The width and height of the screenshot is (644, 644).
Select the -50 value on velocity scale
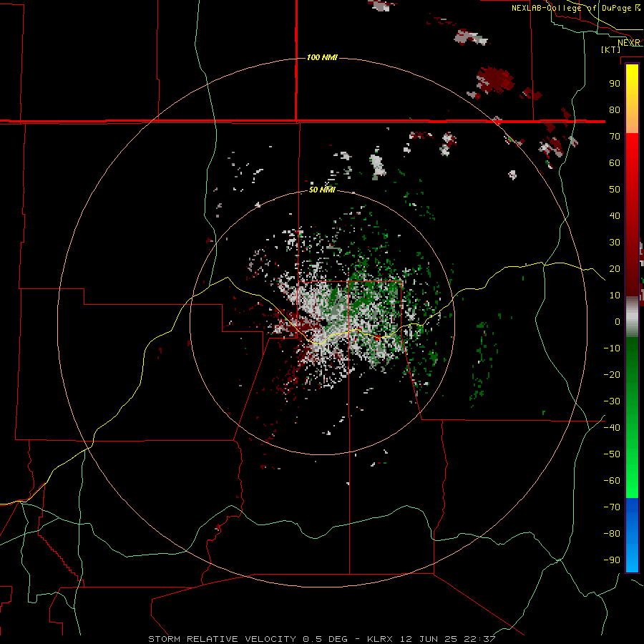point(612,454)
